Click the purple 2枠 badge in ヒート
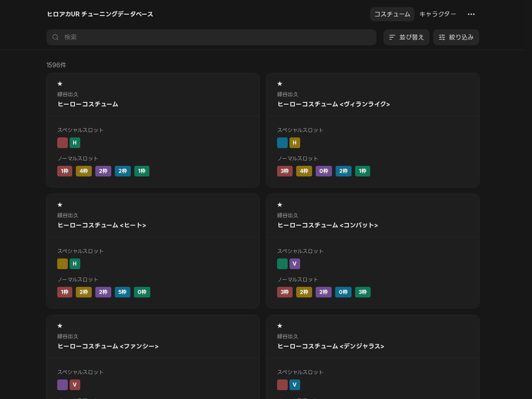532x399 pixels. coord(103,292)
